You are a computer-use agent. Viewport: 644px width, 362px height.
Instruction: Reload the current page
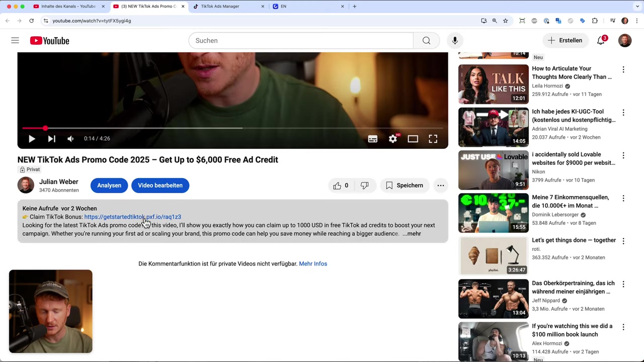[x=31, y=21]
